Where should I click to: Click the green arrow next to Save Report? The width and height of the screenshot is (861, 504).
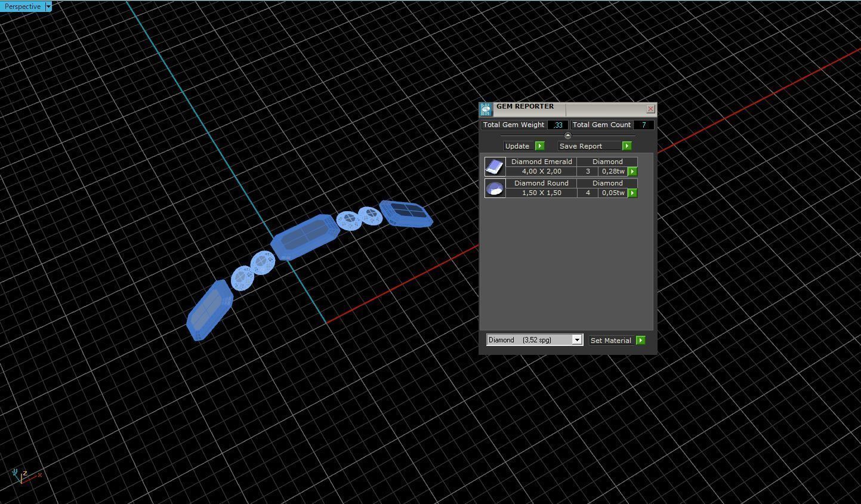(x=627, y=146)
